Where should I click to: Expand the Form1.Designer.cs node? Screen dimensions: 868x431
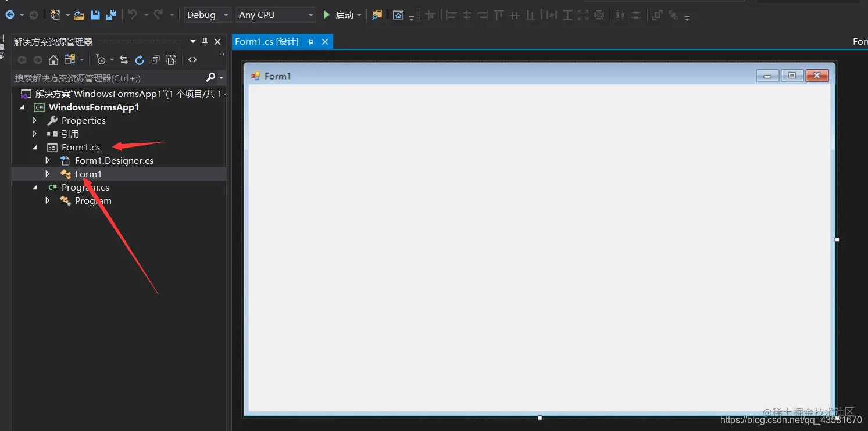click(48, 160)
